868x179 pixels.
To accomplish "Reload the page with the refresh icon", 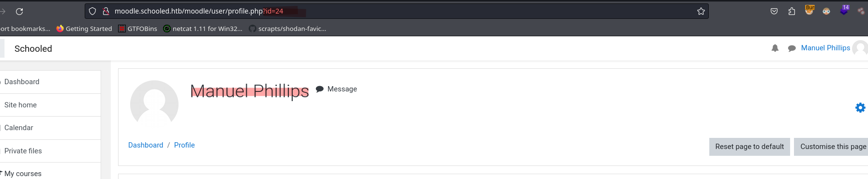I will [x=19, y=11].
